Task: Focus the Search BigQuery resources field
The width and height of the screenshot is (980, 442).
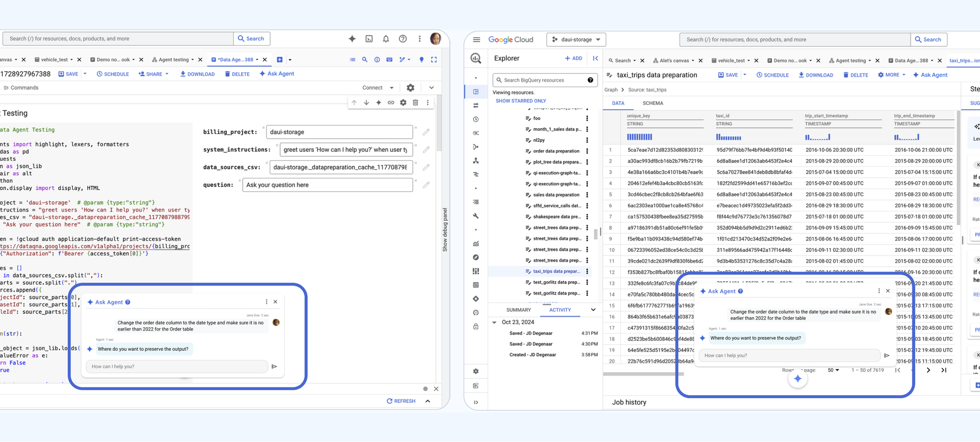Action: (544, 80)
